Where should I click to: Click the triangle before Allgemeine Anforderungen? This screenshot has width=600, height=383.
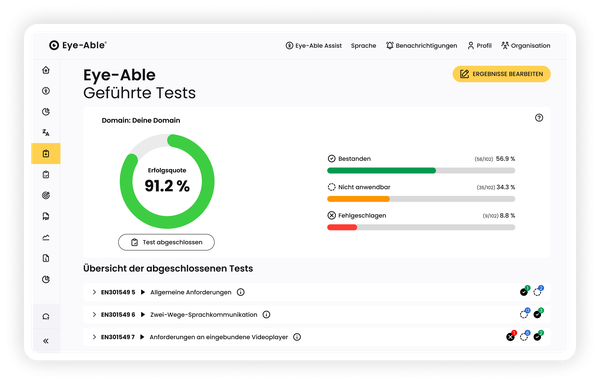[x=143, y=292]
